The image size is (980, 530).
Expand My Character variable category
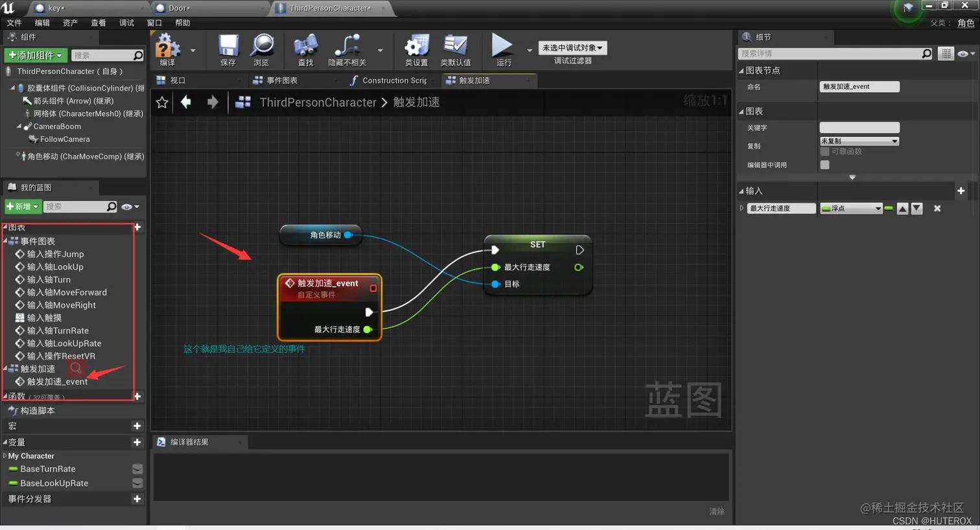coord(5,456)
